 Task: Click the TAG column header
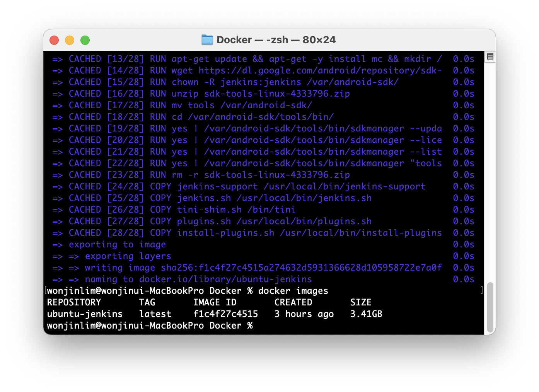147,302
